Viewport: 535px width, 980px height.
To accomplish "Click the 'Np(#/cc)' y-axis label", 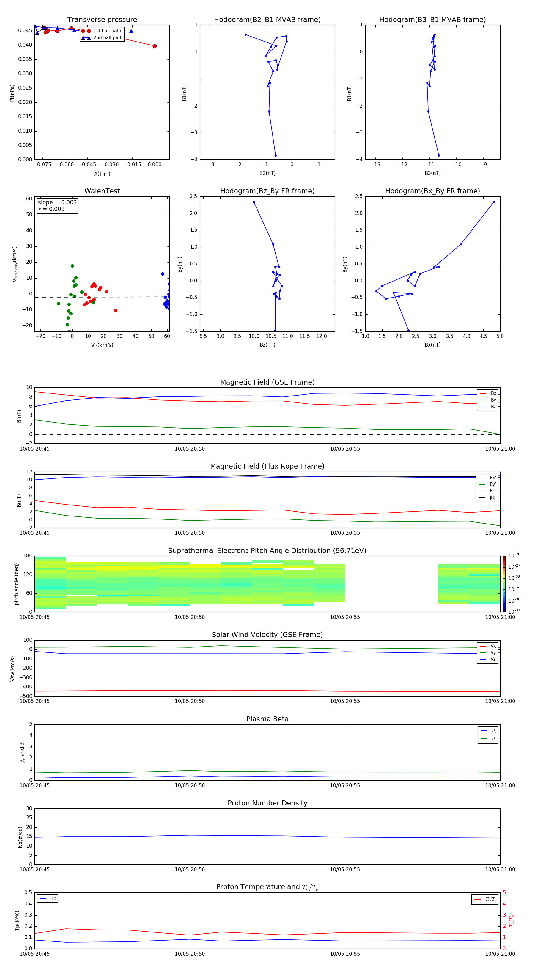I will 20,837.
